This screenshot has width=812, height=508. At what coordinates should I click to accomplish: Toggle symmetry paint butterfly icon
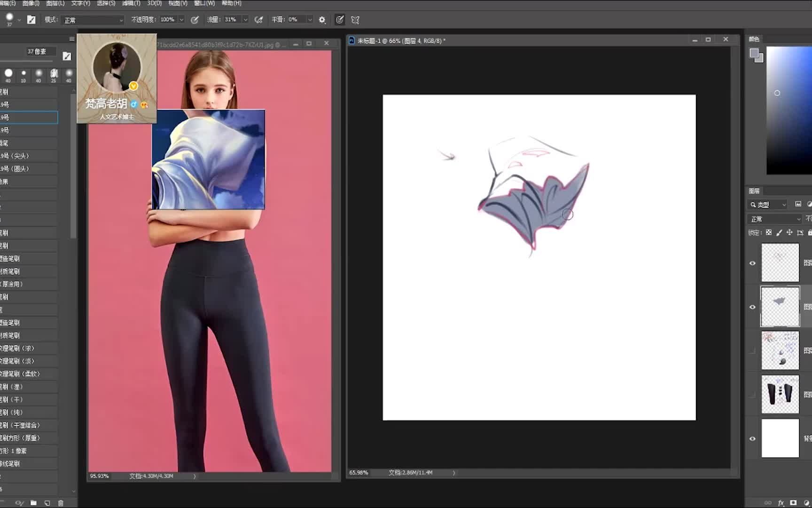coord(355,20)
